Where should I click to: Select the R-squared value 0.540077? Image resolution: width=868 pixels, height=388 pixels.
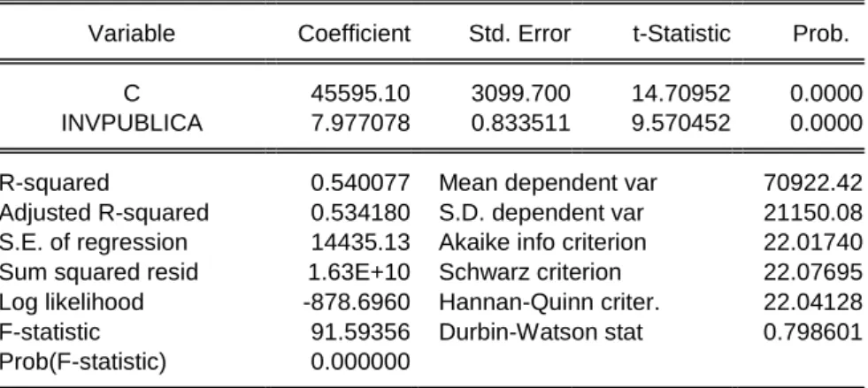(360, 182)
